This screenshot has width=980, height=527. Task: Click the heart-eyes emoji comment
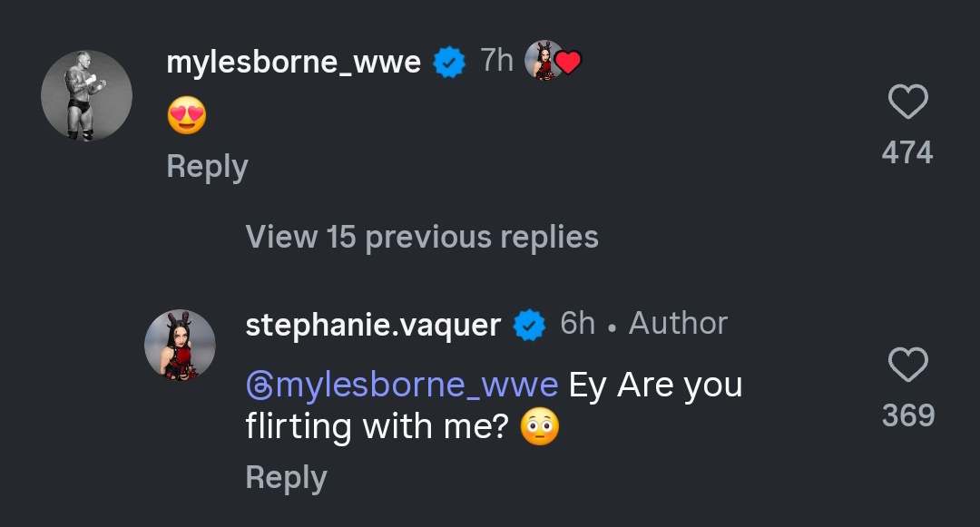click(187, 116)
